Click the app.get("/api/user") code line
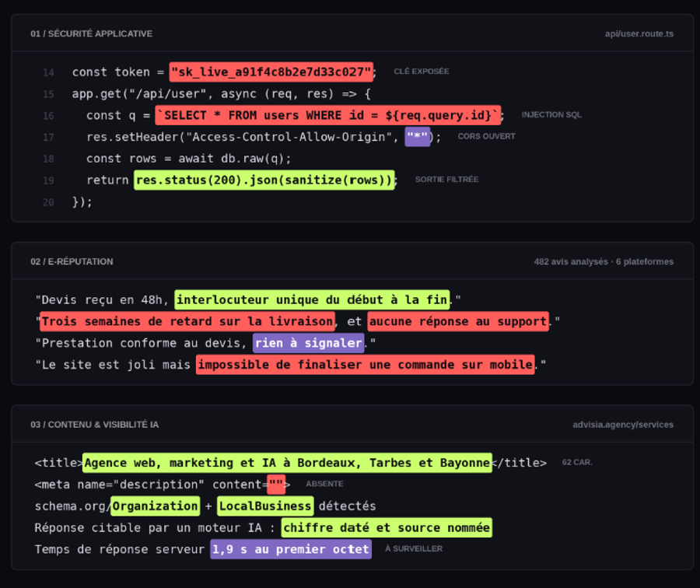Screen dimensions: 700x588 coord(221,94)
